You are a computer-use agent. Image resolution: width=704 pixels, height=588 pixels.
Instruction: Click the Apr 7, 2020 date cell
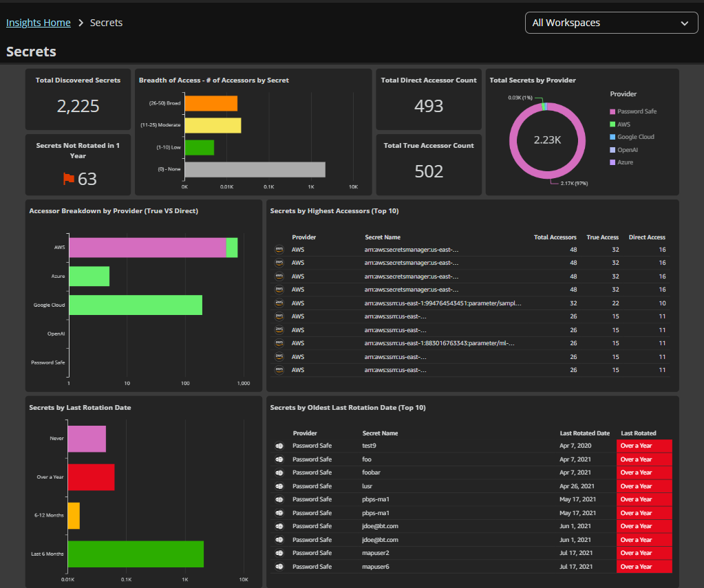coord(575,446)
